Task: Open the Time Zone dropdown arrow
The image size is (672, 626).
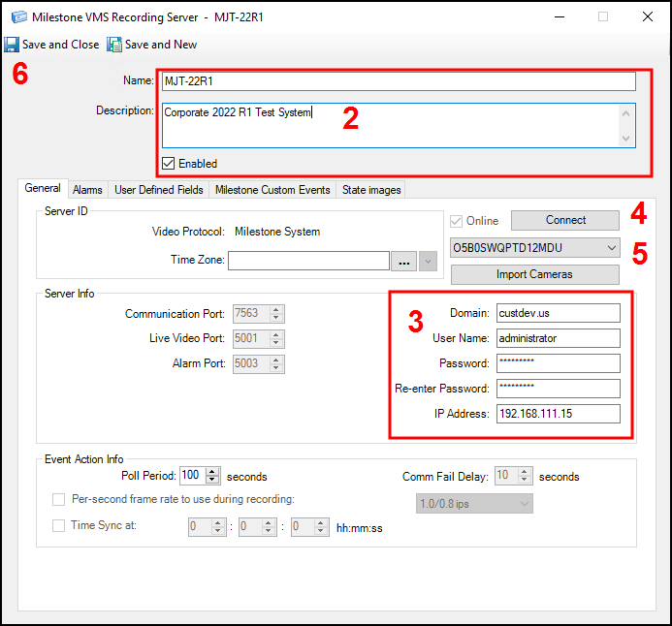Action: coord(428,262)
